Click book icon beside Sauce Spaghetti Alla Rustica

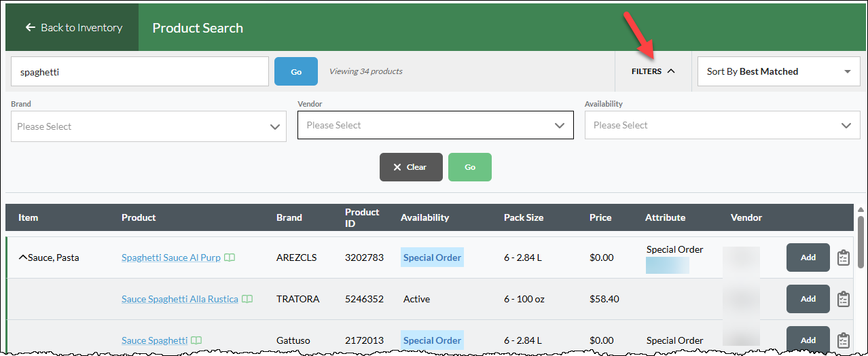coord(247,299)
